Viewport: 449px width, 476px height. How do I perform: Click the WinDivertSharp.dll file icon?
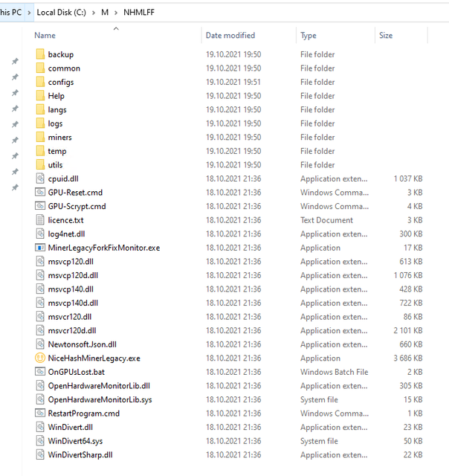click(x=40, y=454)
